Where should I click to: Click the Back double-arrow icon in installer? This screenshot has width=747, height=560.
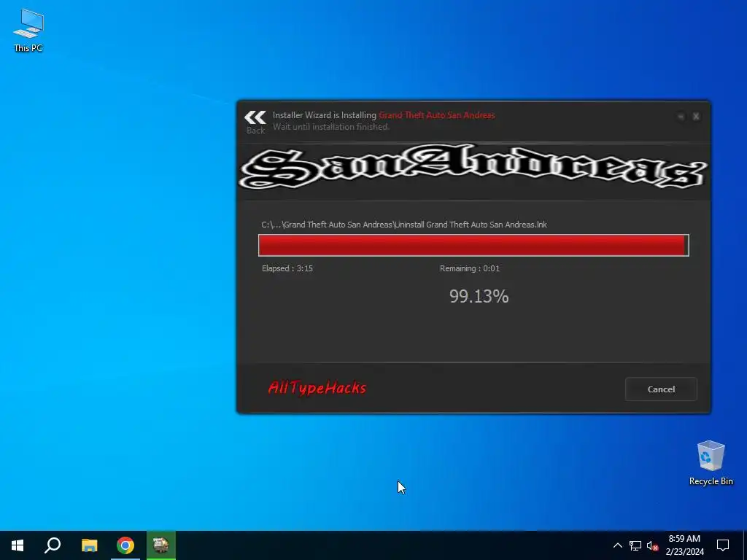pos(255,117)
